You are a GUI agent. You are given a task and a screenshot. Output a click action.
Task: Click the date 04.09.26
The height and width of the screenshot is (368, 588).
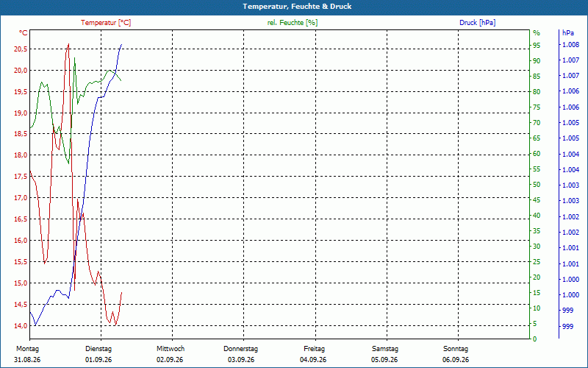point(313,360)
